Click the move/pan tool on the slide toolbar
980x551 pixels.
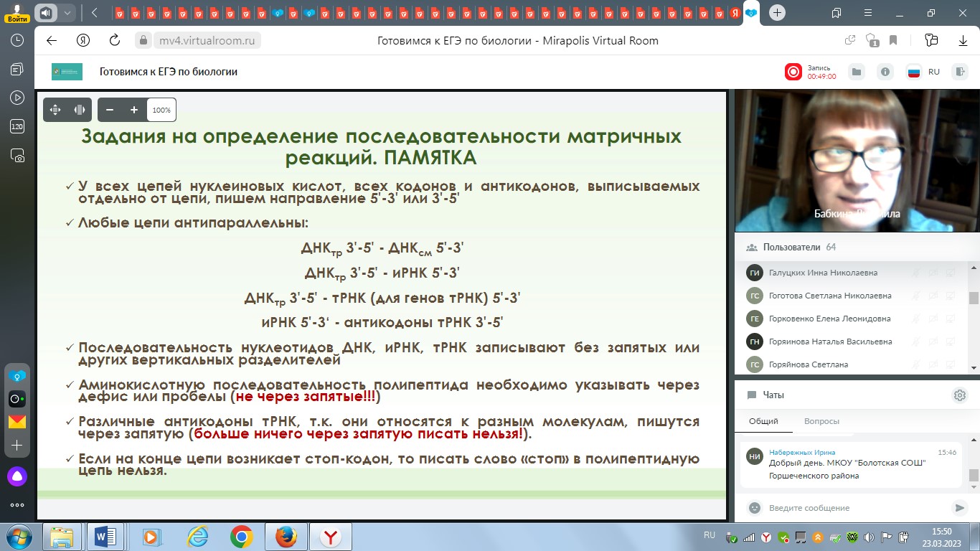pos(55,110)
